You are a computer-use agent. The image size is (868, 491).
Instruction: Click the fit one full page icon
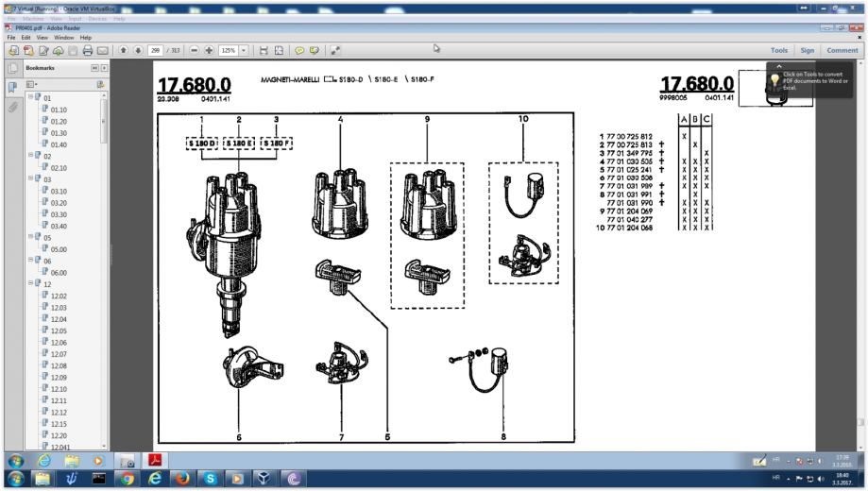click(279, 50)
